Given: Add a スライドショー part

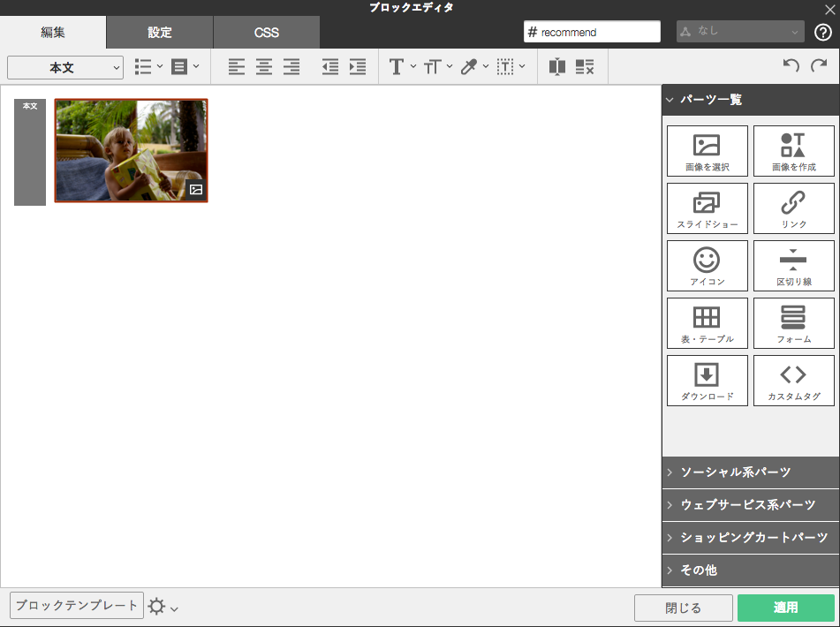Looking at the screenshot, I should click(x=708, y=208).
